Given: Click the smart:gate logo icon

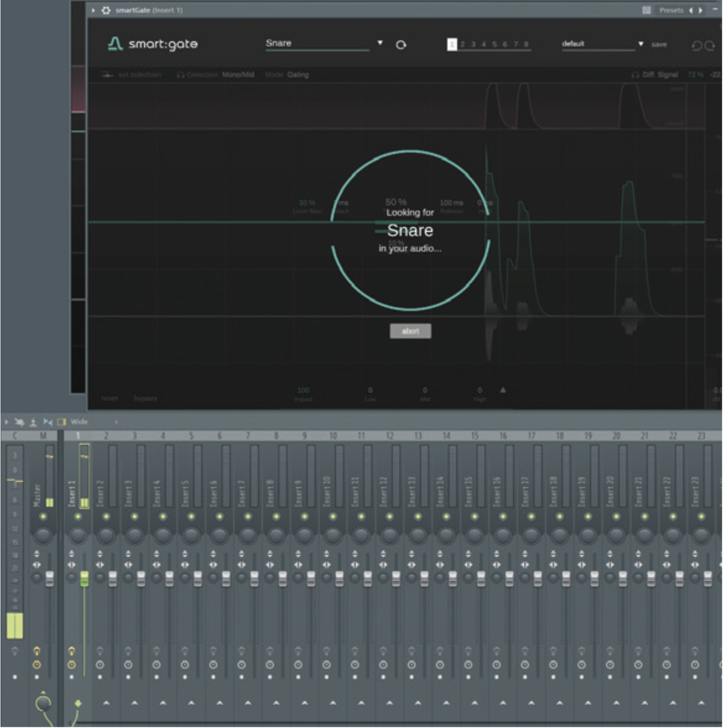Looking at the screenshot, I should coord(114,42).
